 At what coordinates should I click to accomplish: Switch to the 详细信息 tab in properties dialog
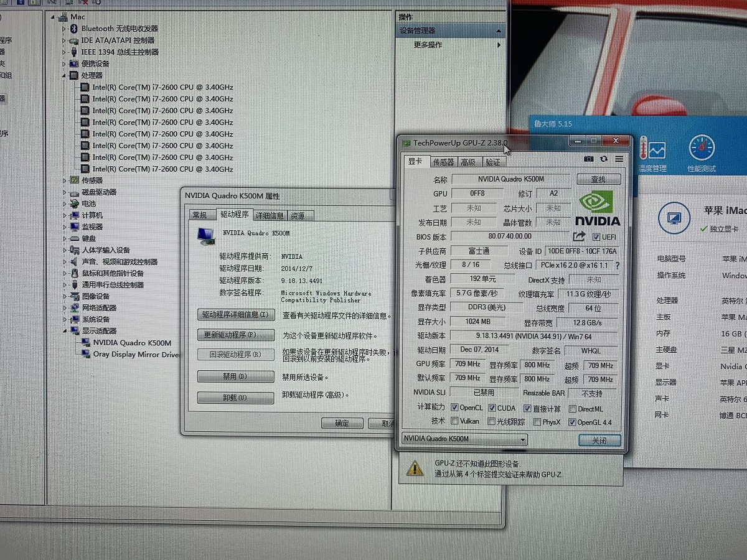[x=270, y=215]
